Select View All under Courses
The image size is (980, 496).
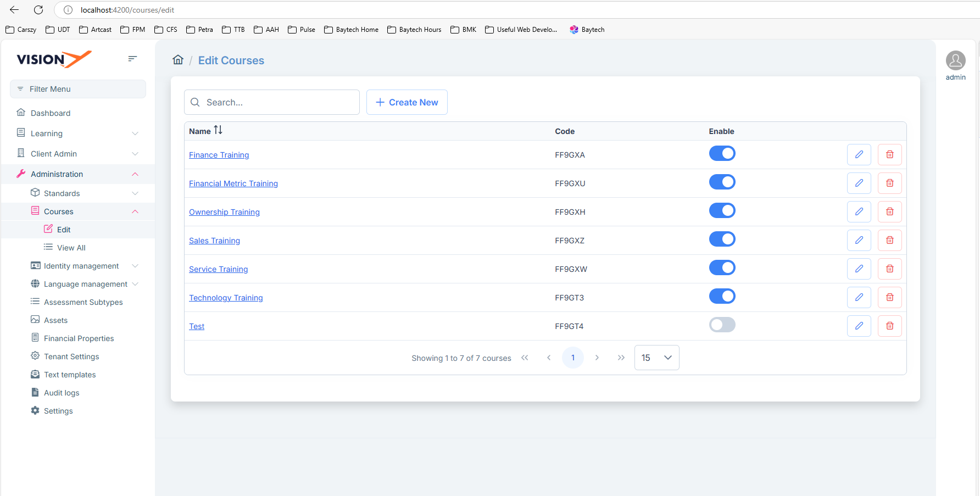tap(71, 248)
